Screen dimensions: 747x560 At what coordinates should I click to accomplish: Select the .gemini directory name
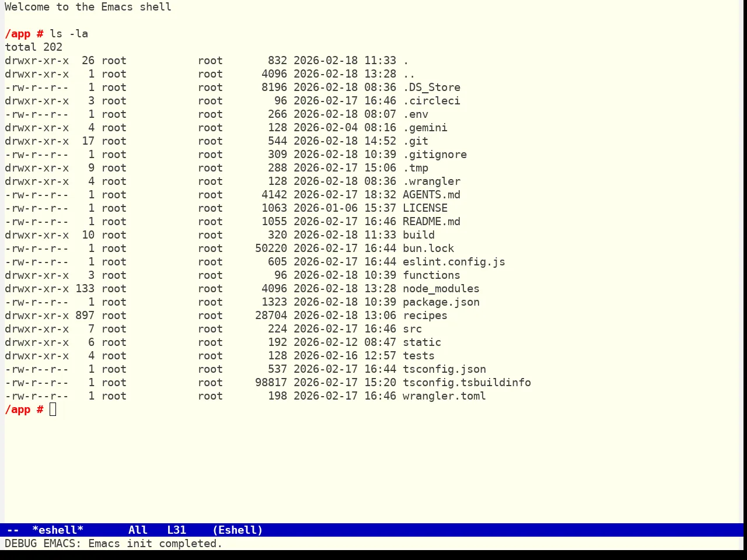coord(425,128)
